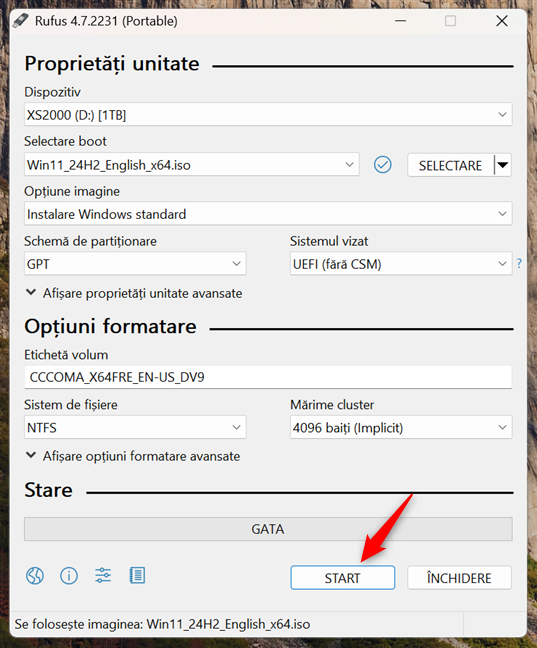Open the Sistem de fișiere NTFS dropdown

(x=135, y=427)
